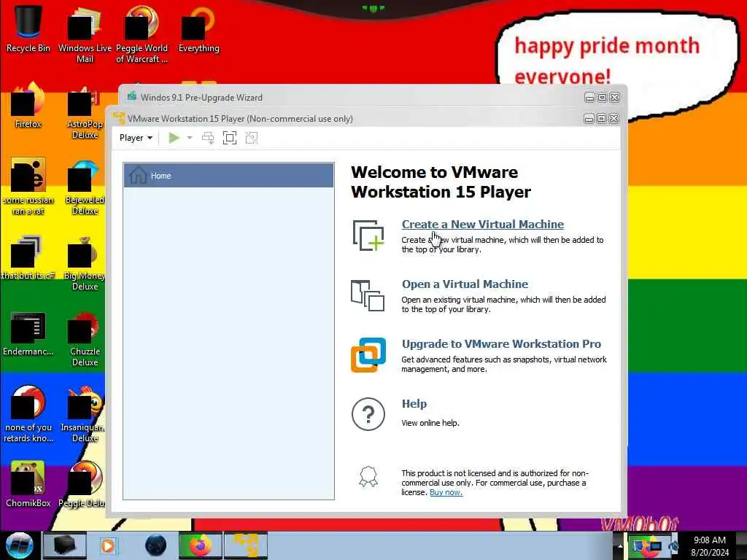Screen dimensions: 747x560
Task: Select Insaniquarium Deluxe desktop icon
Action: pos(85,414)
